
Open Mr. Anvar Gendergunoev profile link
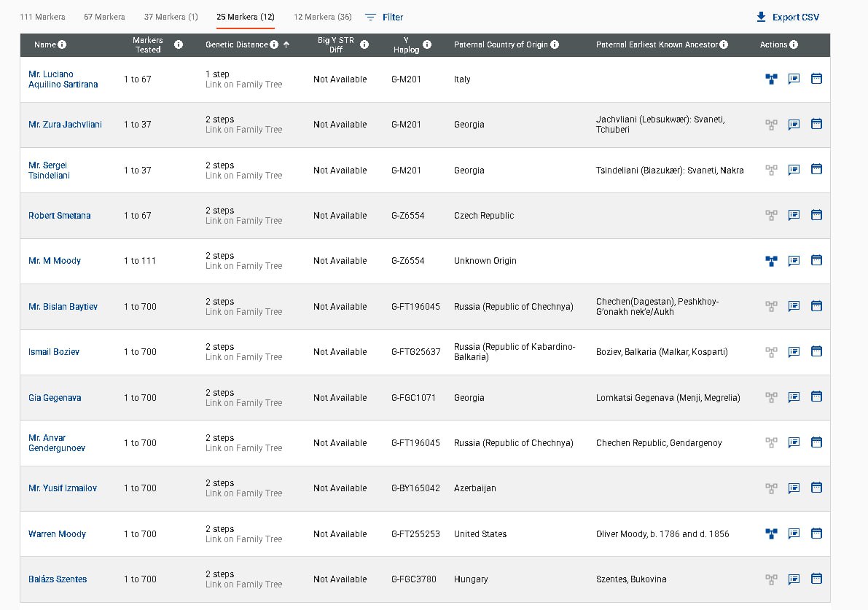(x=57, y=443)
